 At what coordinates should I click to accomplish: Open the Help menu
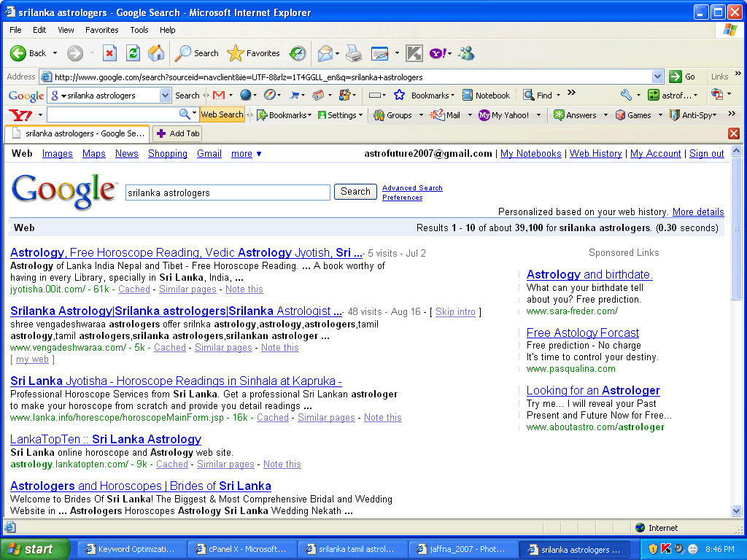167,29
